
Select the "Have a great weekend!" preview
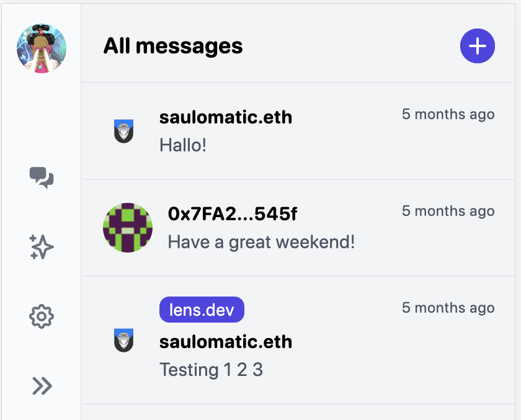tap(261, 242)
